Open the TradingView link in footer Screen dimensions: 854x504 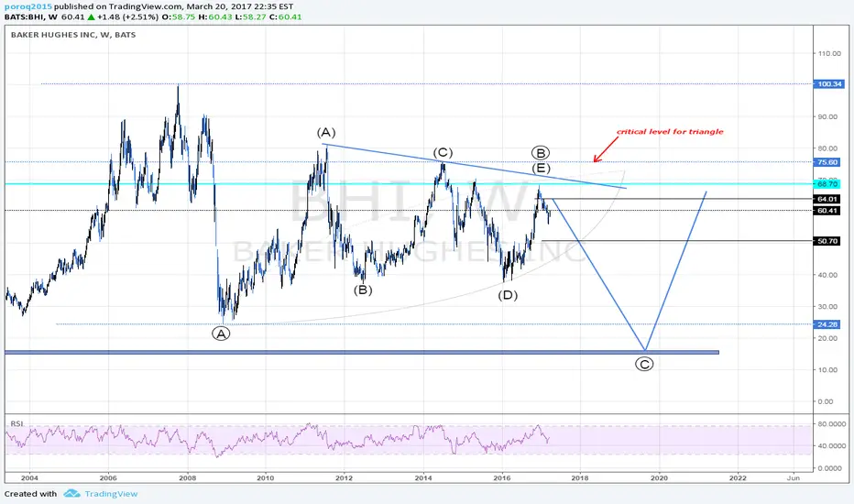[111, 494]
